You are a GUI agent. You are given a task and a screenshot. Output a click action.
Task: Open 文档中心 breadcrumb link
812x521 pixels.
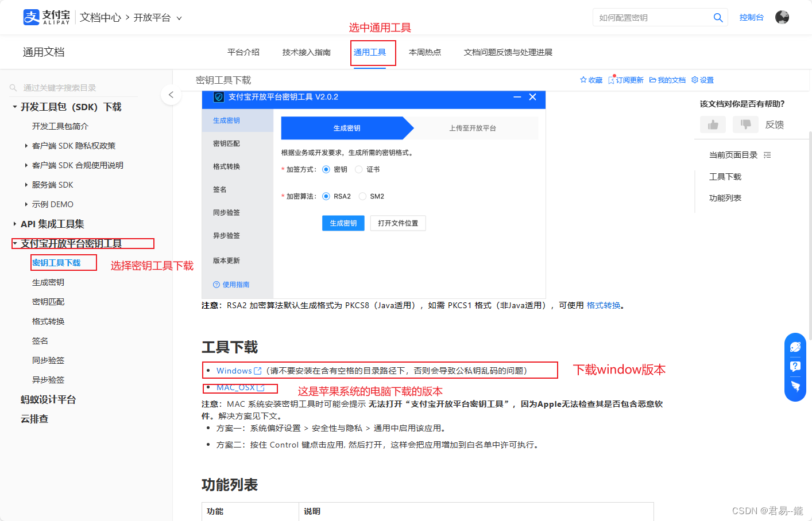click(x=100, y=18)
